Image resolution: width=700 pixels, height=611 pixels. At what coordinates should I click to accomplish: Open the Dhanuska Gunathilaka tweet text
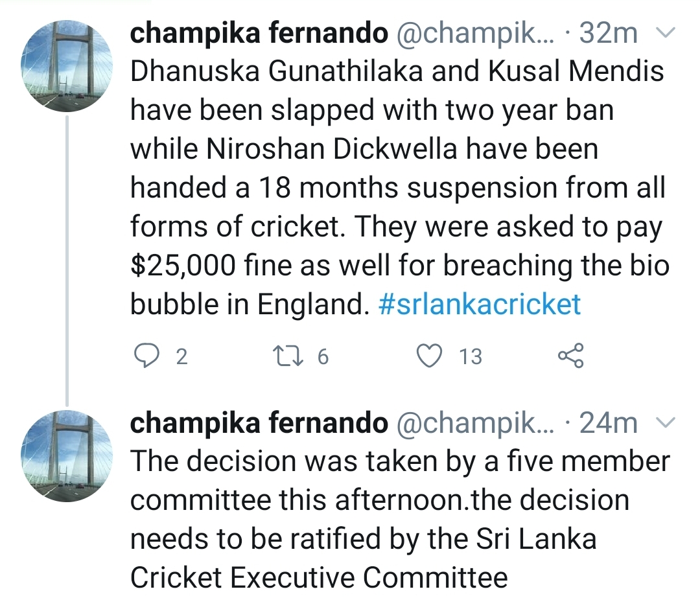[x=399, y=188]
